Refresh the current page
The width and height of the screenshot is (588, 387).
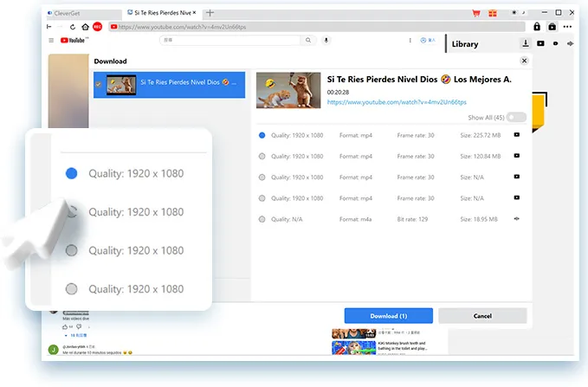click(73, 27)
